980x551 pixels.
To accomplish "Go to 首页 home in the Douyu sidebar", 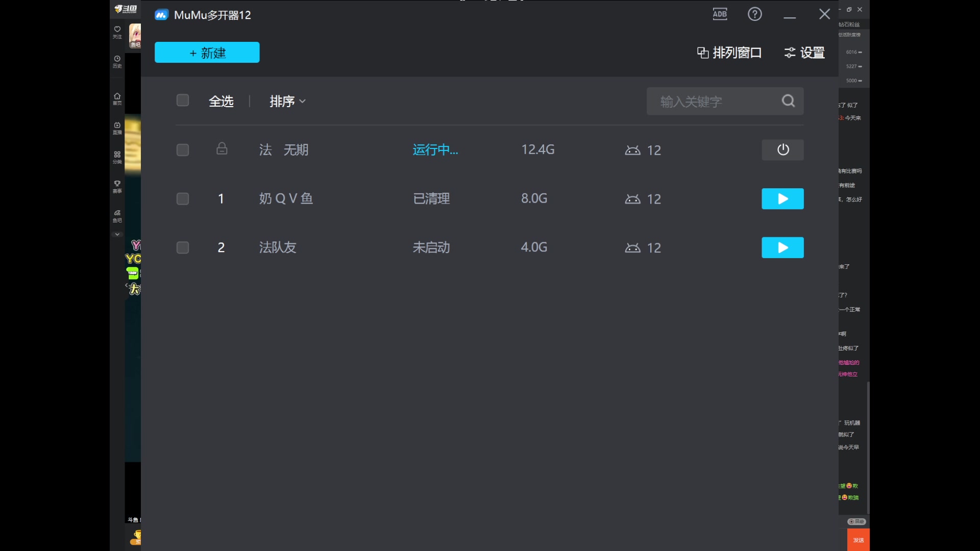I will (117, 99).
